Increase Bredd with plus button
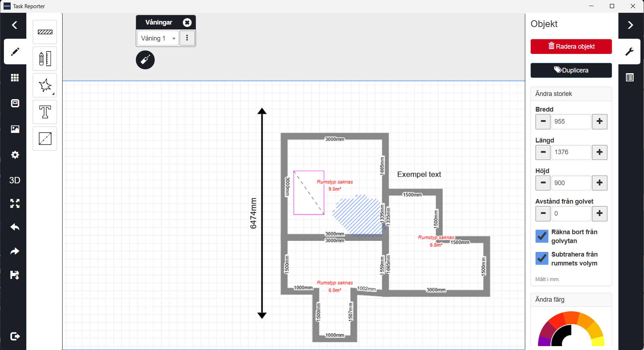The width and height of the screenshot is (644, 350). point(600,122)
